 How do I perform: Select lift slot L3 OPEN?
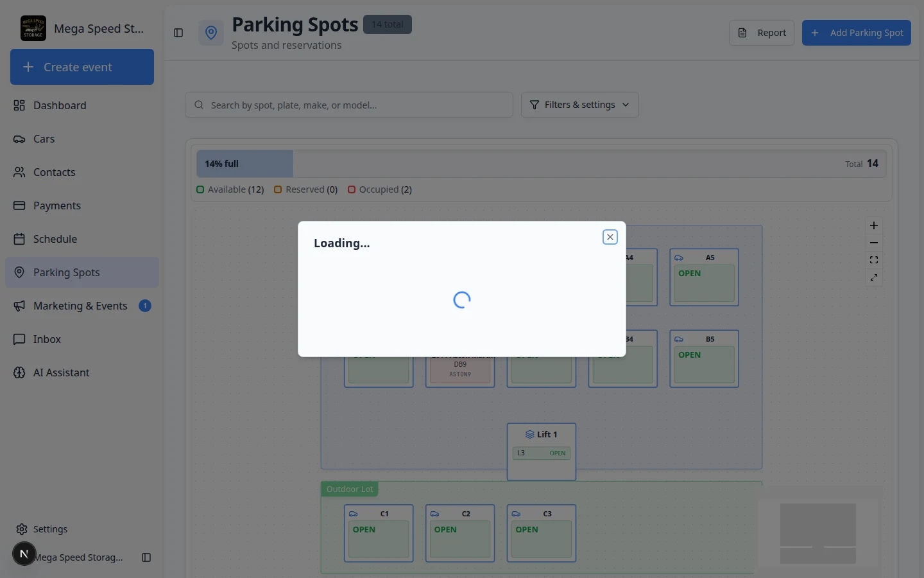point(542,453)
